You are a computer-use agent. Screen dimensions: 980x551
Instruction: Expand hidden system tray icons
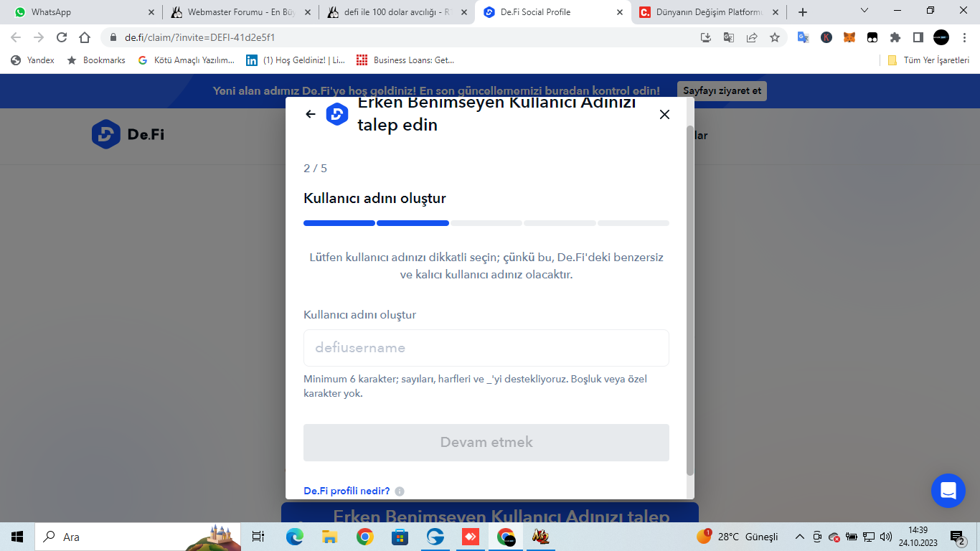click(799, 537)
